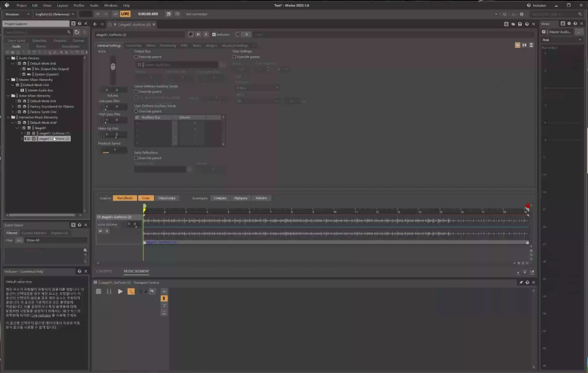Click the Pause button in Transport Control
The height and width of the screenshot is (373, 588).
109,291
